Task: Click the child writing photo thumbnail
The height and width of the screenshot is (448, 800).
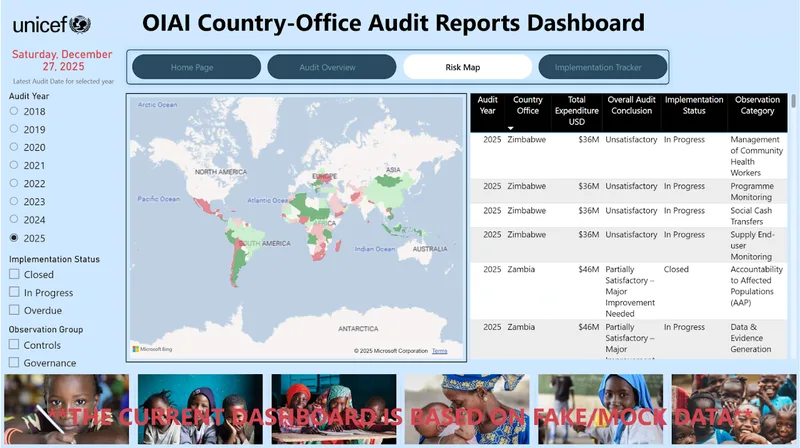Action: (x=66, y=409)
